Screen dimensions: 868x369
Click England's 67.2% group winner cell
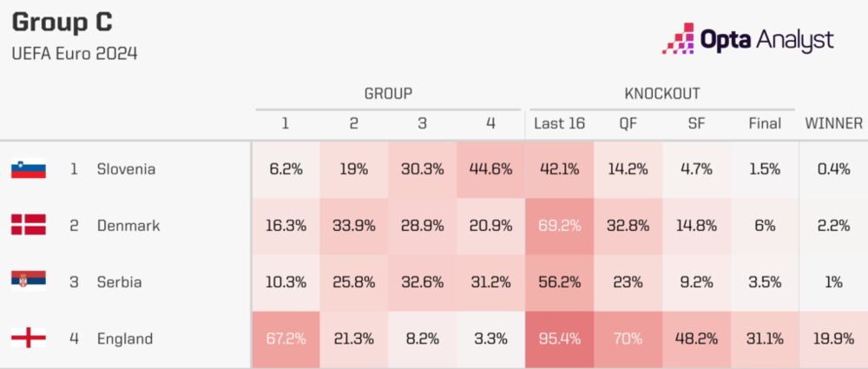tap(286, 339)
